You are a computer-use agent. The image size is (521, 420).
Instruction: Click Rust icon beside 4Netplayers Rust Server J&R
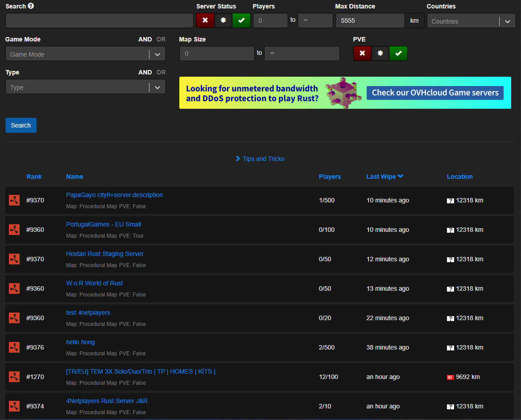pyautogui.click(x=14, y=406)
